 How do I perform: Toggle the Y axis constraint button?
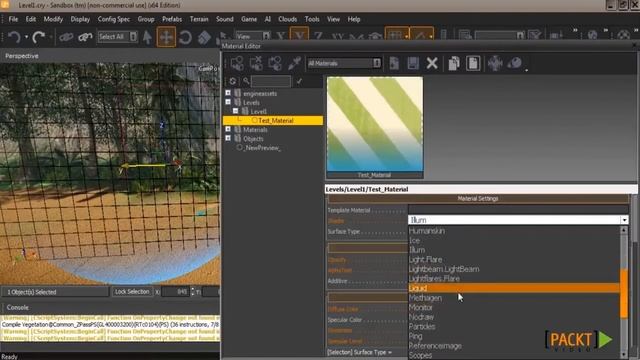299,35
